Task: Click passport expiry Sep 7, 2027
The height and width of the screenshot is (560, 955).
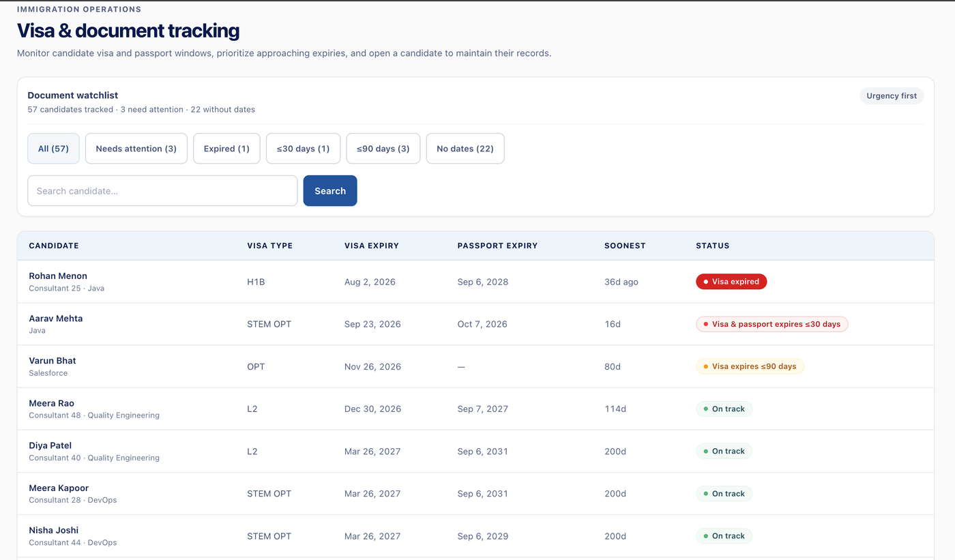Action: coord(483,409)
